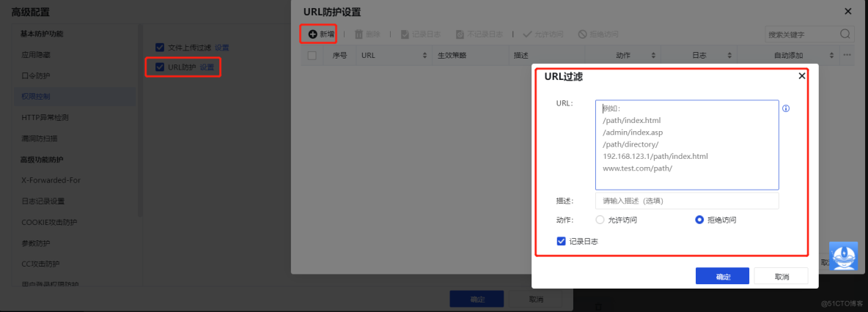The height and width of the screenshot is (312, 868).
Task: Click into the URL text area
Action: [x=687, y=145]
